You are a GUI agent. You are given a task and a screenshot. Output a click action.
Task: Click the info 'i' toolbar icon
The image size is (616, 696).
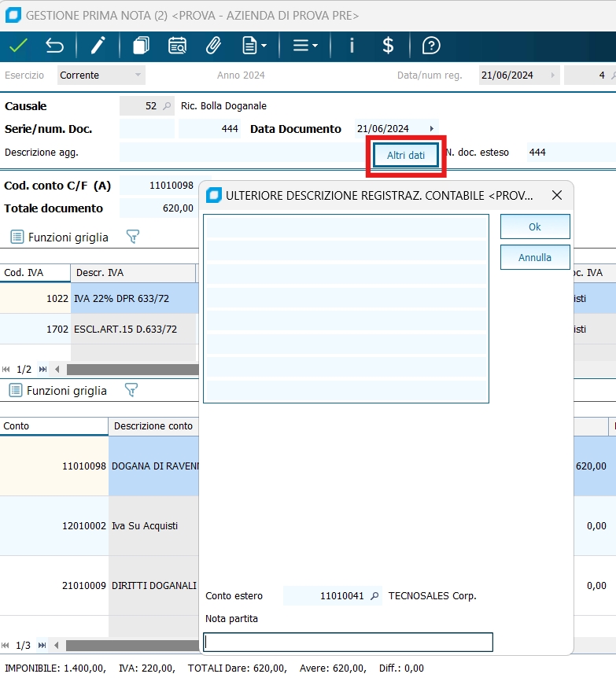click(352, 46)
